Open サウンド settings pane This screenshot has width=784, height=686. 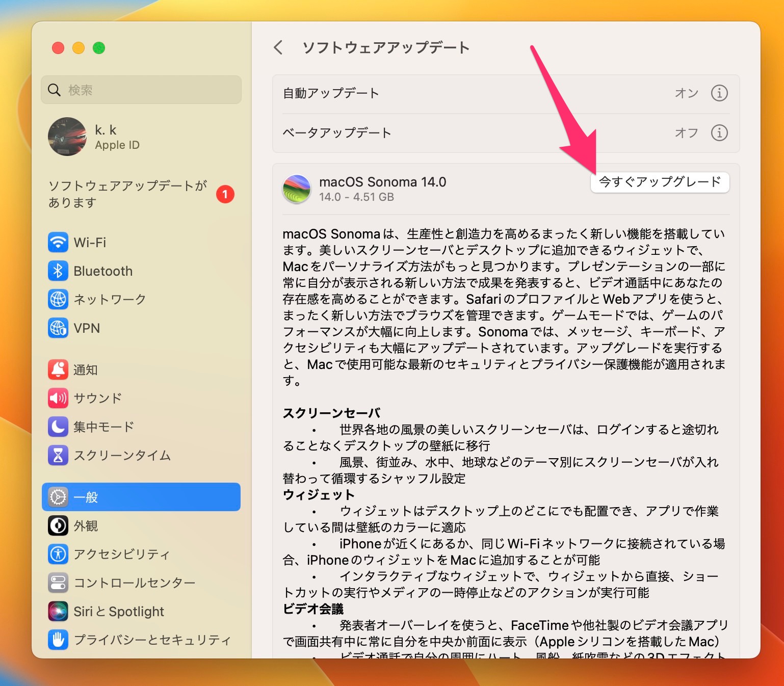tap(141, 398)
